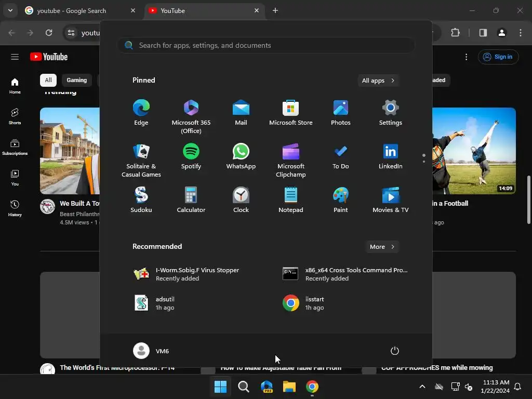The height and width of the screenshot is (399, 532).
Task: Open LinkedIn pinned app
Action: pos(391,156)
